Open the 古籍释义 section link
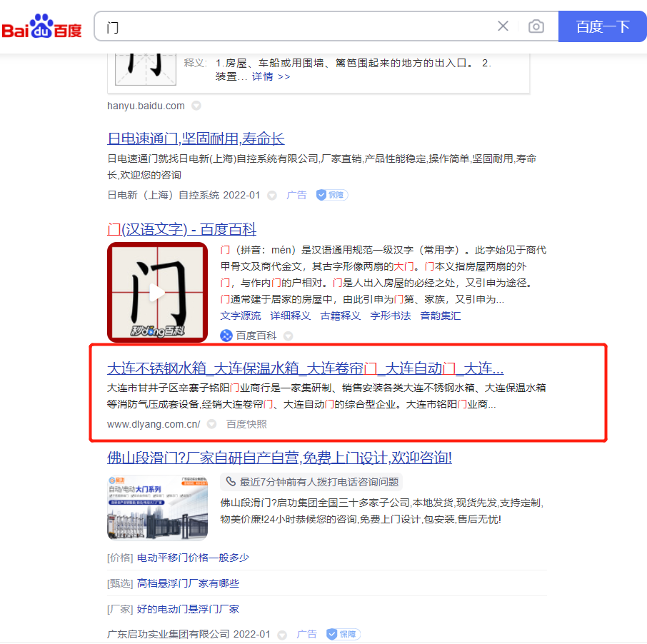 click(x=341, y=316)
